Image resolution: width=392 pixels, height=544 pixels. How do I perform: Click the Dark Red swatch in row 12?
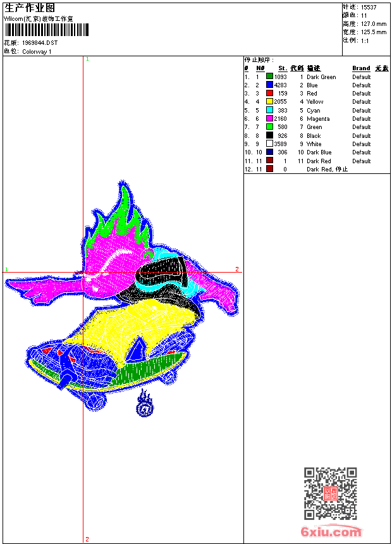click(x=269, y=169)
